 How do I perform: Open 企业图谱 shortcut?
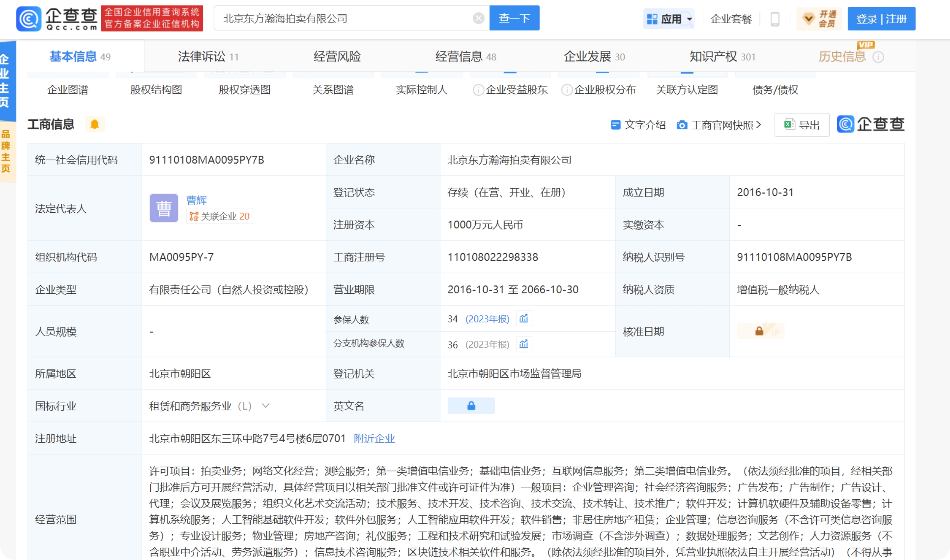68,89
